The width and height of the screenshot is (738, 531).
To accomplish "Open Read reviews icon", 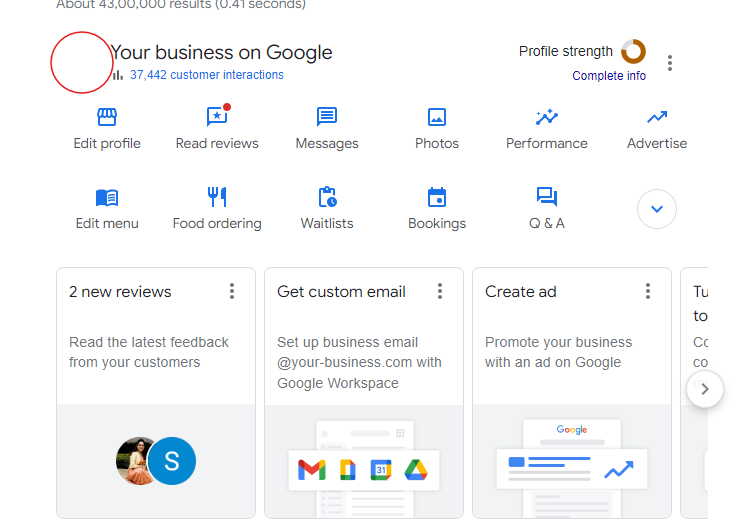I will click(x=217, y=117).
